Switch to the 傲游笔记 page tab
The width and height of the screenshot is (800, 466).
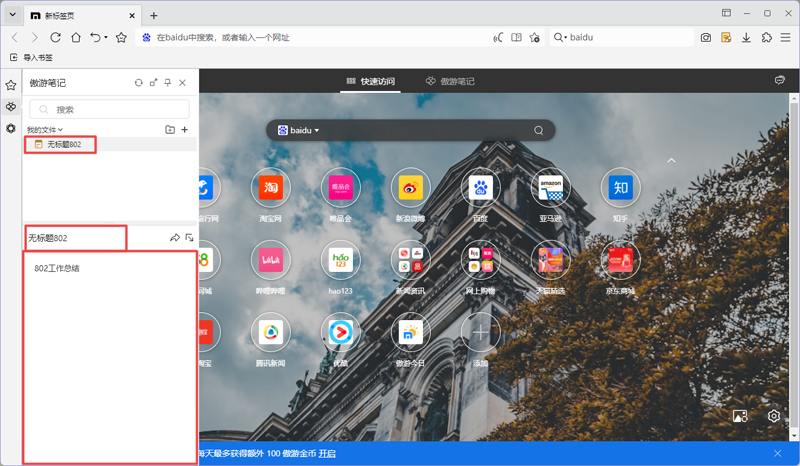point(450,81)
